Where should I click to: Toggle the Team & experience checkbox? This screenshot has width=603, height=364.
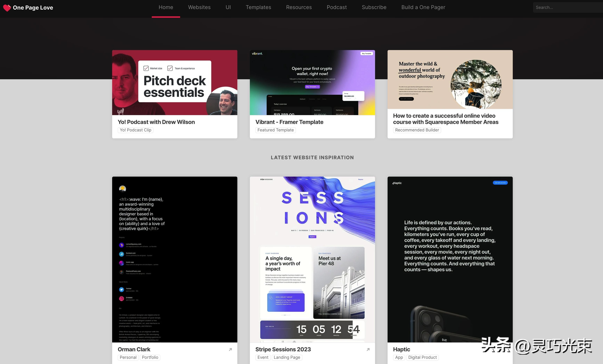pyautogui.click(x=170, y=68)
